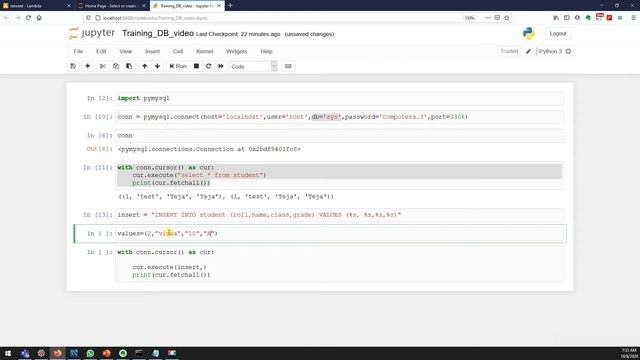The image size is (640, 360).
Task: Click the zoom level indicator in address bar
Action: [470, 18]
